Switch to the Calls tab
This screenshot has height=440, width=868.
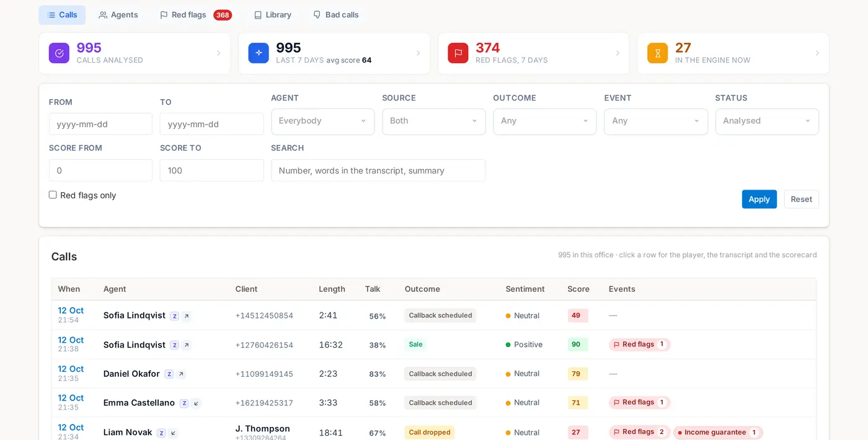62,15
